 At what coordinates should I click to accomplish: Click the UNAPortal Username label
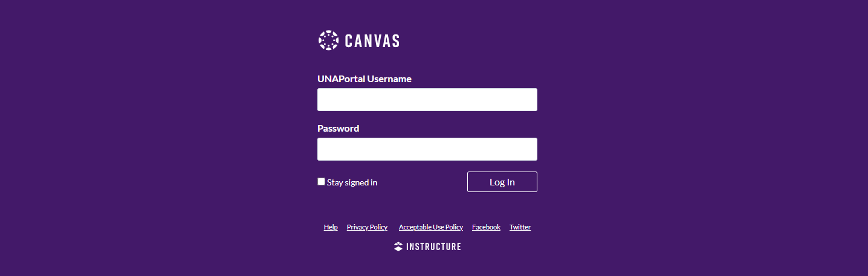click(364, 79)
